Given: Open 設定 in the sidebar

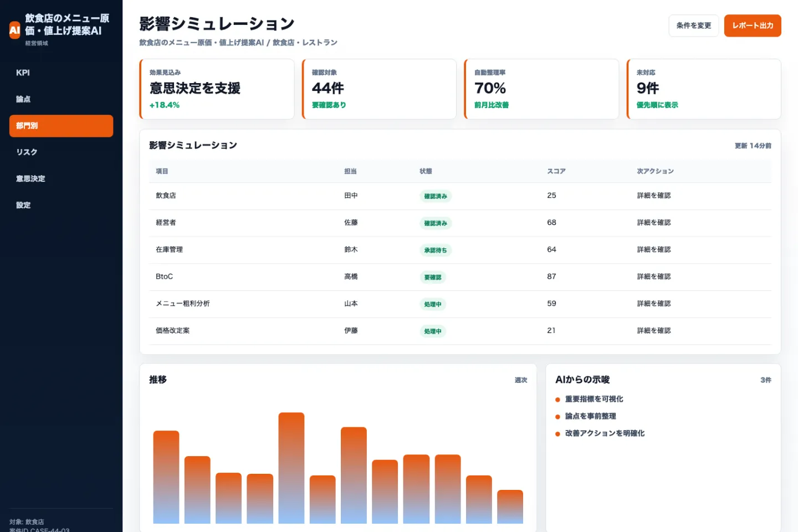Looking at the screenshot, I should [x=61, y=205].
